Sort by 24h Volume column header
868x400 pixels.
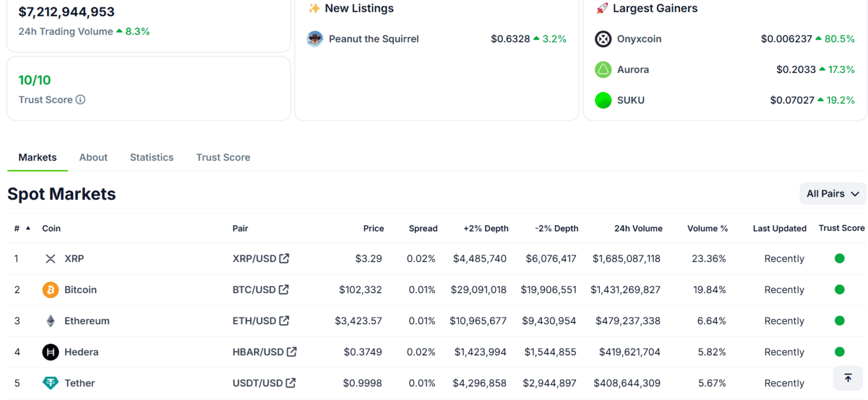tap(639, 228)
